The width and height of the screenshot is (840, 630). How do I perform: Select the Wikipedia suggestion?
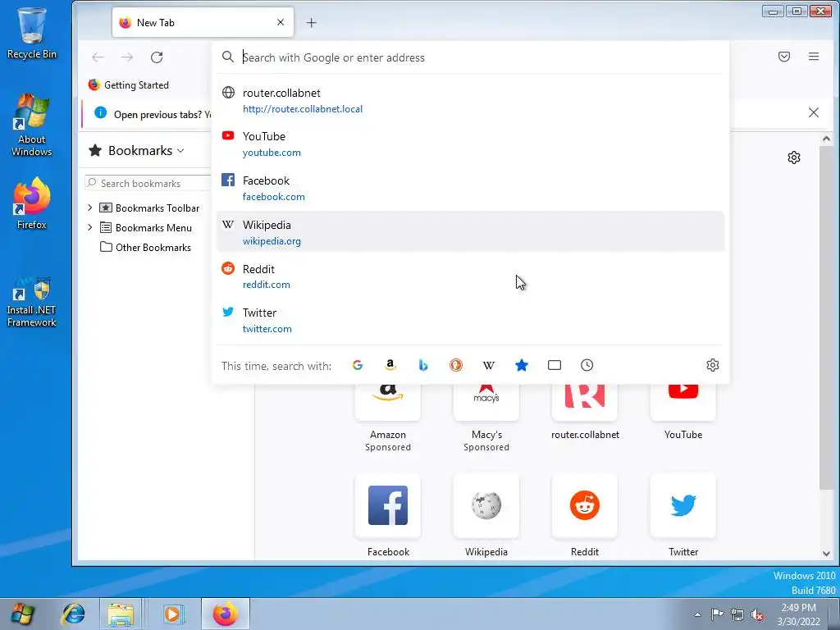pos(470,232)
